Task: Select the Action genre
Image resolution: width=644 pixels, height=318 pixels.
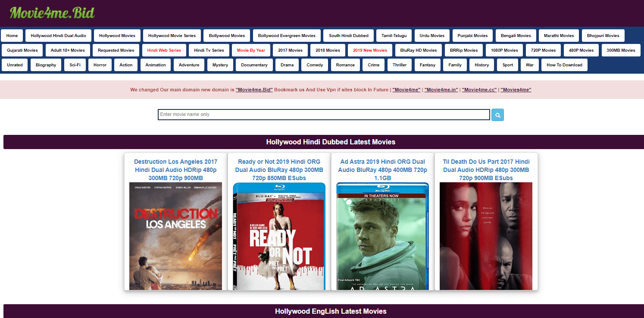Action: click(x=126, y=65)
